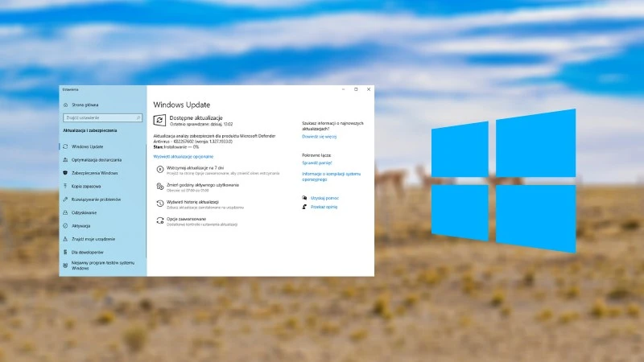Click the Aktywacja checkmark icon
Image resolution: width=644 pixels, height=362 pixels.
pyautogui.click(x=65, y=226)
